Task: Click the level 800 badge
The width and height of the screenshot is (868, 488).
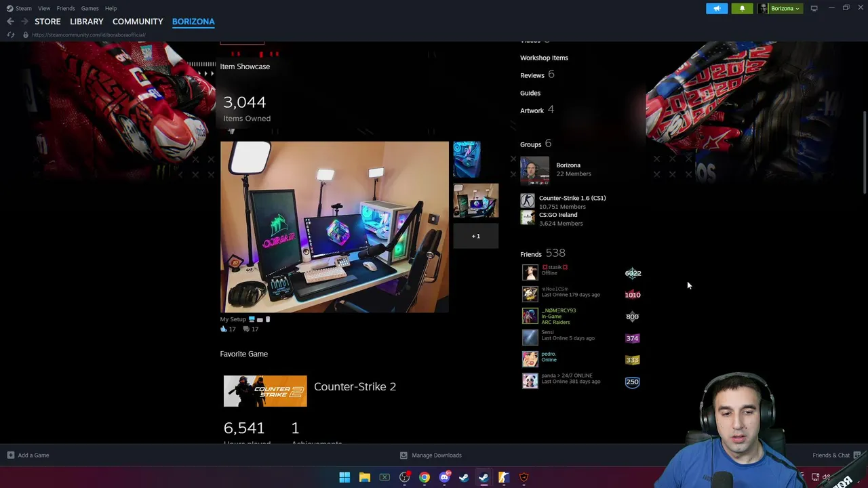Action: tap(632, 317)
